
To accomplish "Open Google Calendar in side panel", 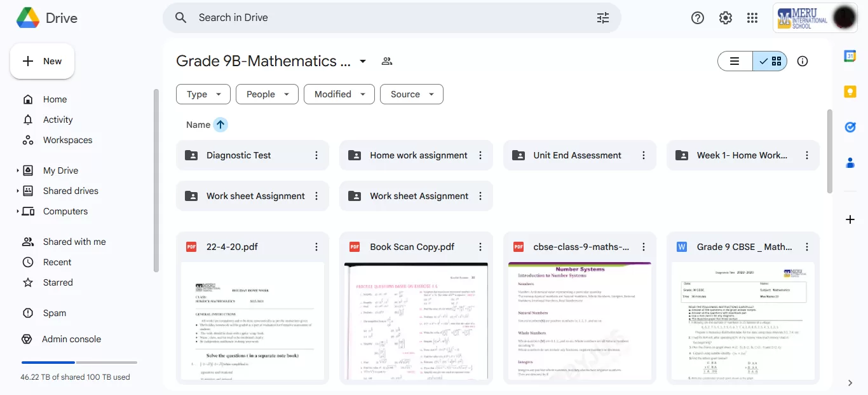I will tap(850, 57).
